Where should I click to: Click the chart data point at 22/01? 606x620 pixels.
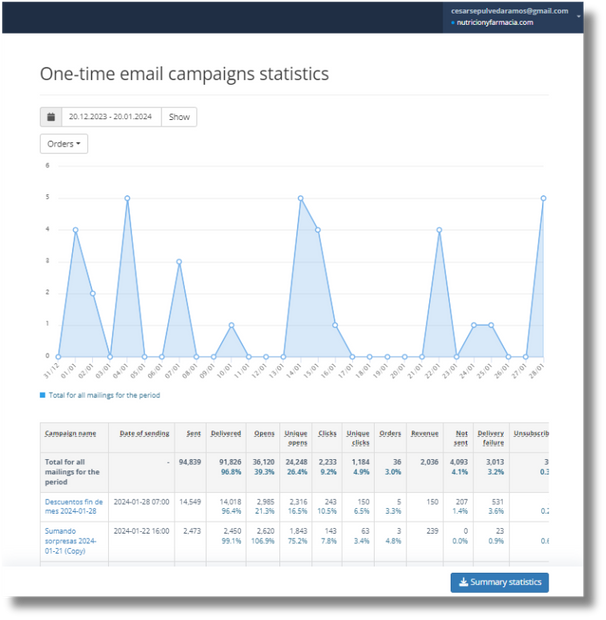tap(439, 230)
